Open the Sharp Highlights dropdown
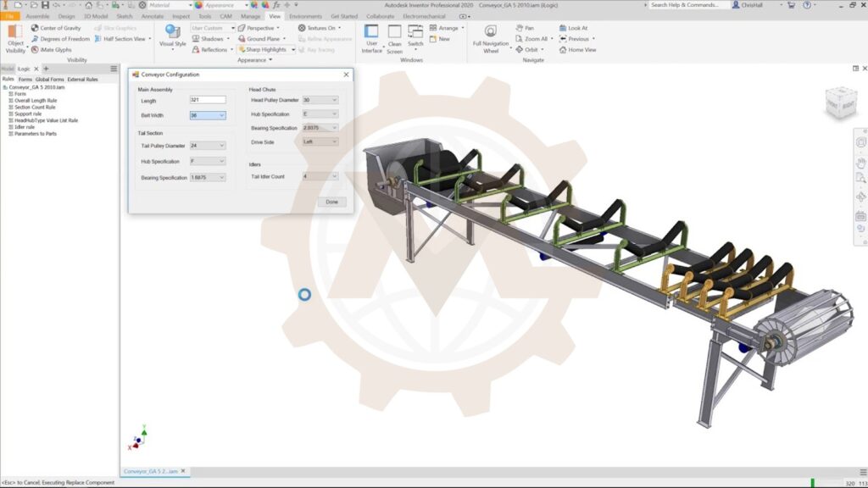 pos(293,50)
